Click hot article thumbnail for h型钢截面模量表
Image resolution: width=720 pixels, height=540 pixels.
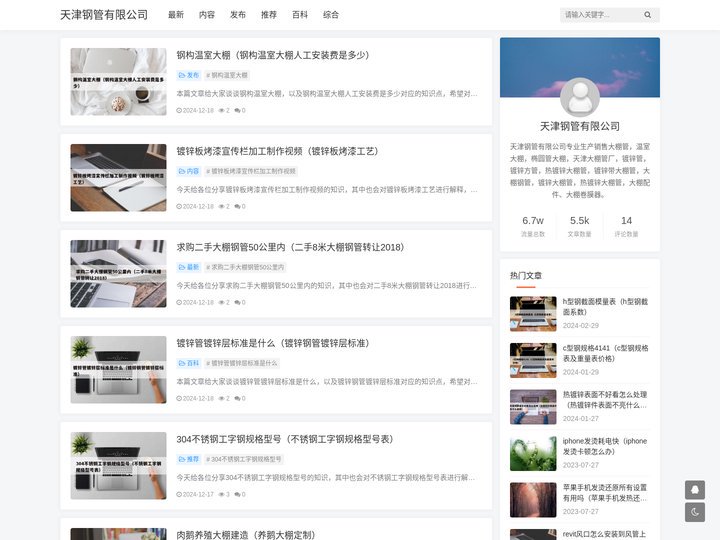click(x=533, y=314)
